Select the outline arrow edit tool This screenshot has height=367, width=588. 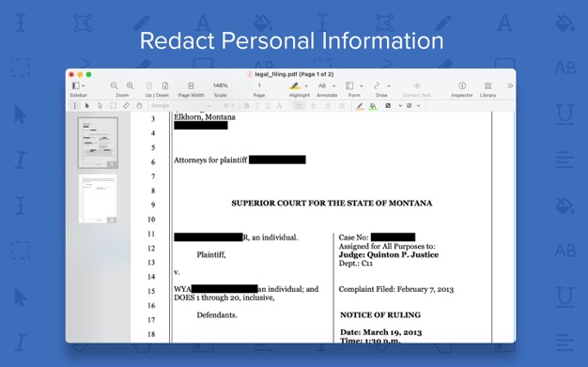point(100,106)
